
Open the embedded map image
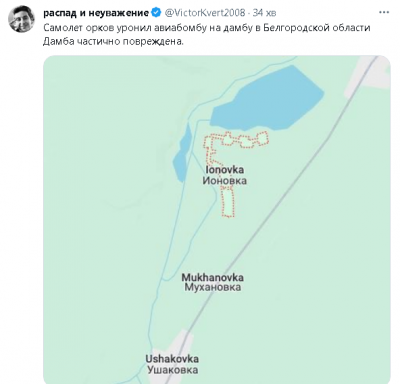click(x=217, y=220)
